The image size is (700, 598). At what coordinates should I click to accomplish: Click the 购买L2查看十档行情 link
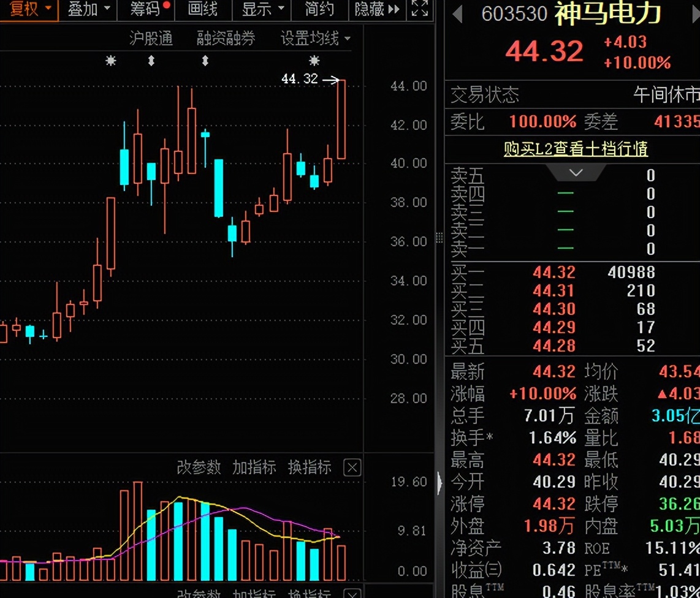(576, 149)
